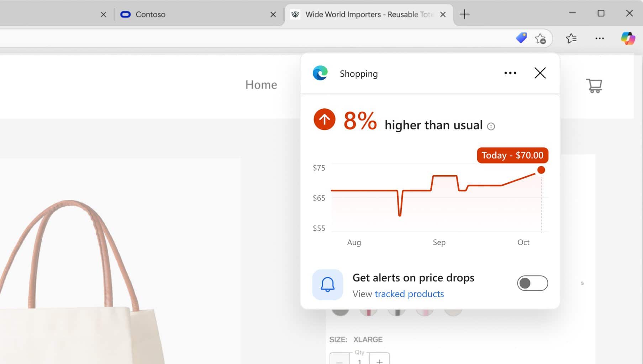Click the shopping price tag icon
Screen dimensions: 643x364
521,38
